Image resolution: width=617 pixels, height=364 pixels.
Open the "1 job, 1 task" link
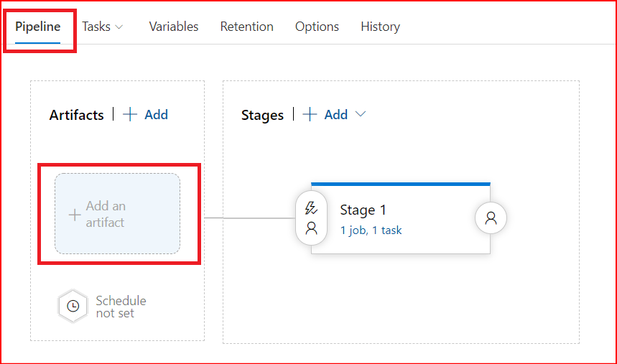click(x=371, y=230)
